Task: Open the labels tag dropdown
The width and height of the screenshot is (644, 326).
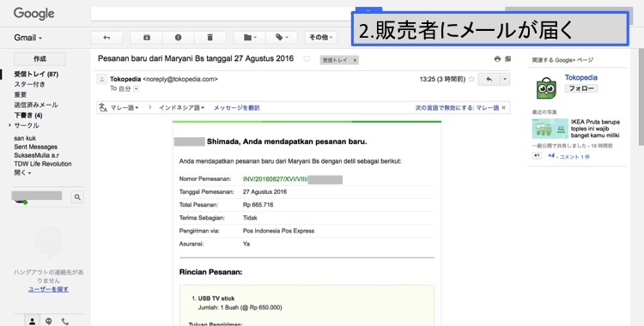Action: [x=282, y=38]
